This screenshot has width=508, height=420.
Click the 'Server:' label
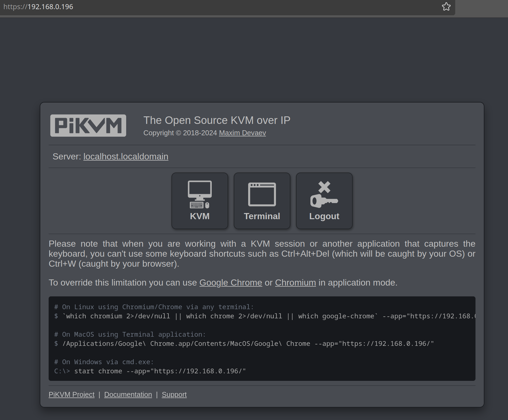pyautogui.click(x=67, y=157)
